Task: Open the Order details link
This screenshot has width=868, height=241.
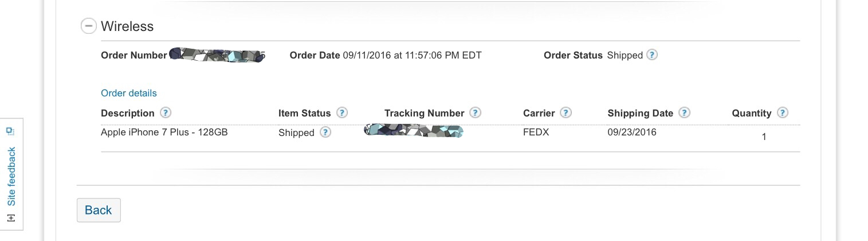Action: 128,93
